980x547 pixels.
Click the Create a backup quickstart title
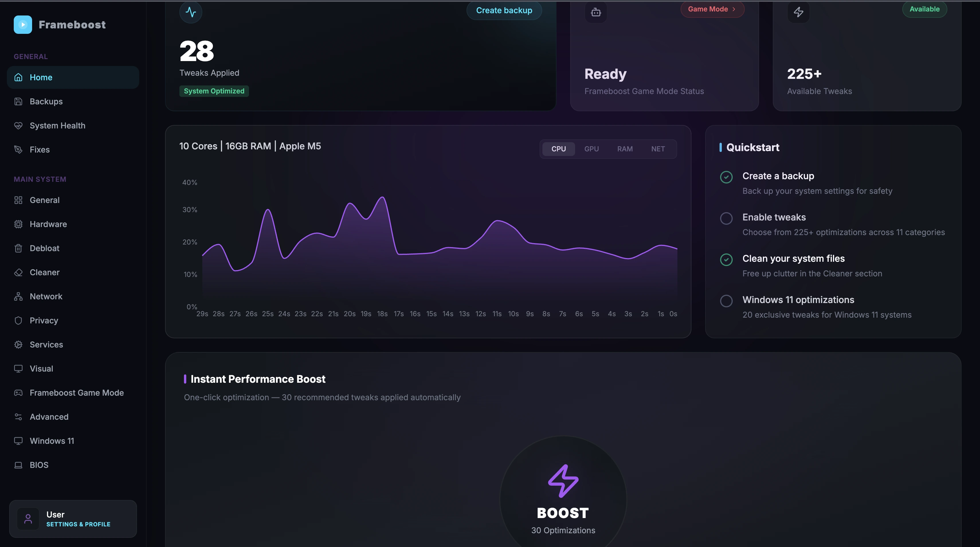tap(778, 176)
